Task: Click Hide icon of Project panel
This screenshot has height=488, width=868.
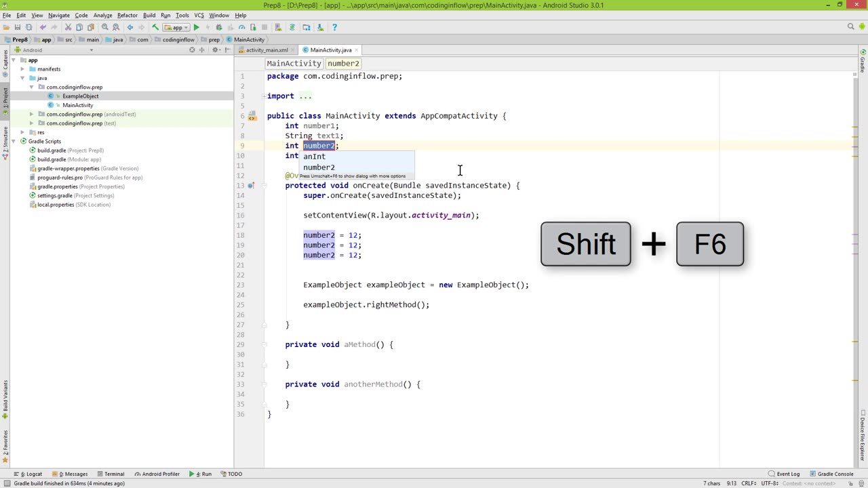Action: pos(226,50)
